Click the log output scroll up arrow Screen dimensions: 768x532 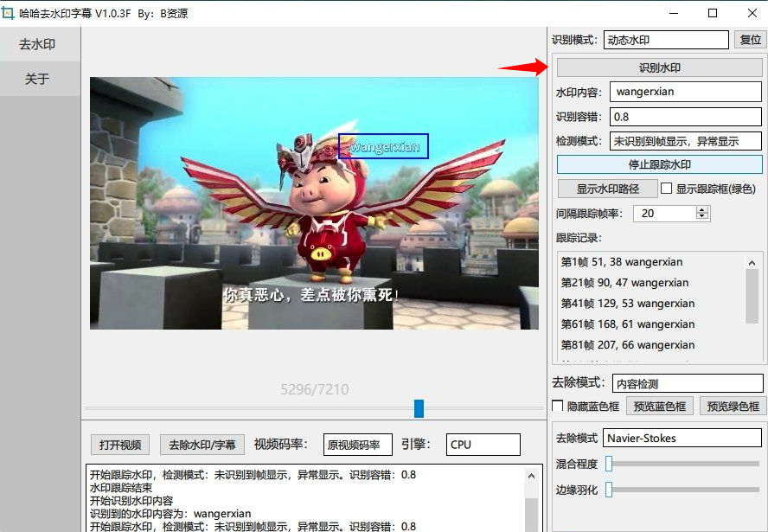(536, 474)
